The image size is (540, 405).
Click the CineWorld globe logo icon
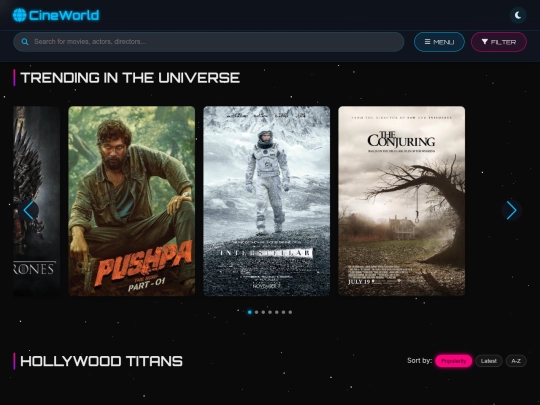(x=19, y=15)
